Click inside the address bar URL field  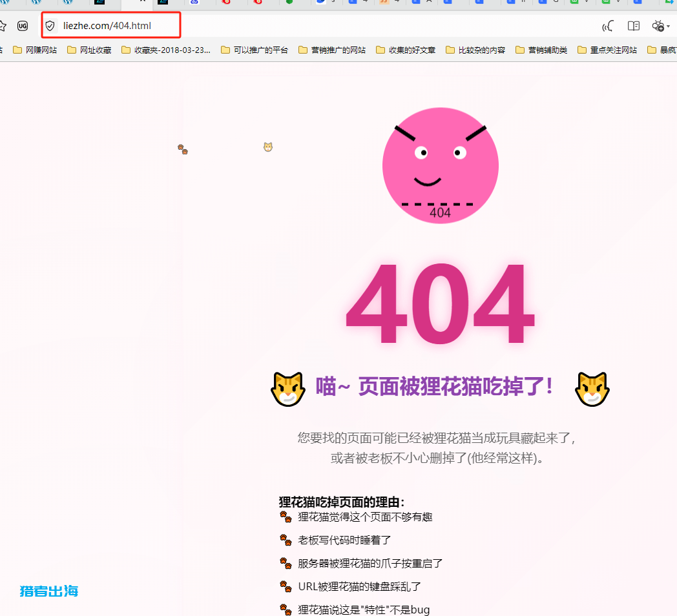[110, 26]
